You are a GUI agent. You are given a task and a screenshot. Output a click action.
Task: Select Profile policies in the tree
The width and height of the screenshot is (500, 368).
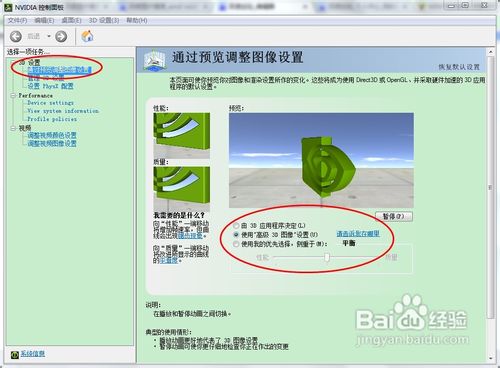[x=52, y=119]
